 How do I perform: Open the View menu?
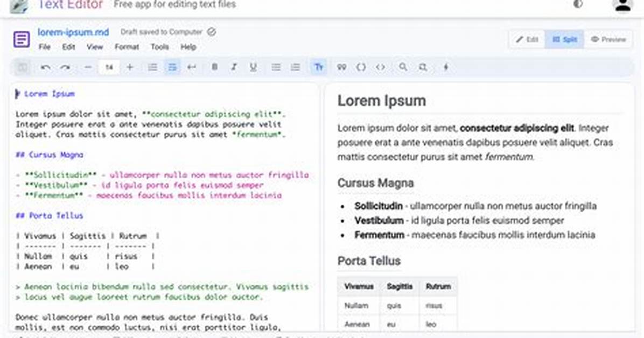[x=94, y=47]
